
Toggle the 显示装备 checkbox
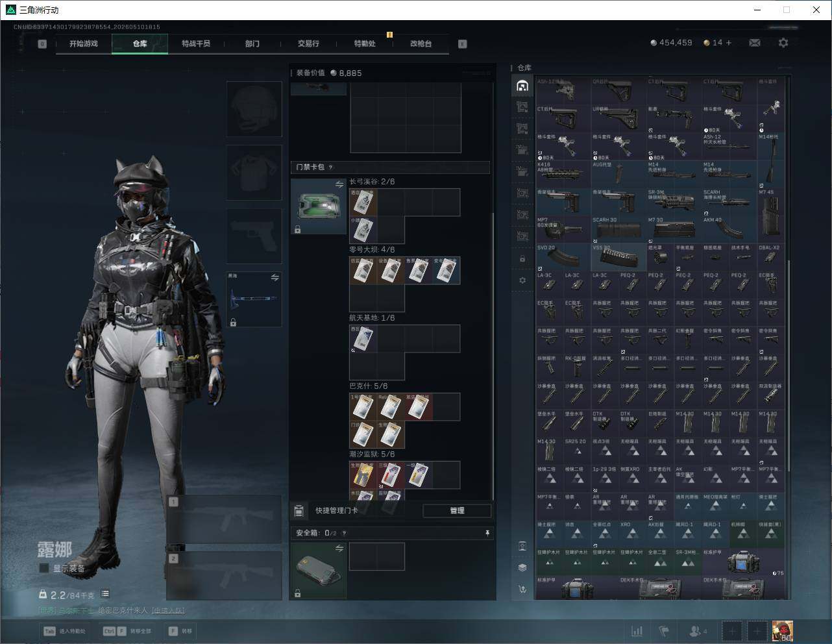(x=44, y=569)
